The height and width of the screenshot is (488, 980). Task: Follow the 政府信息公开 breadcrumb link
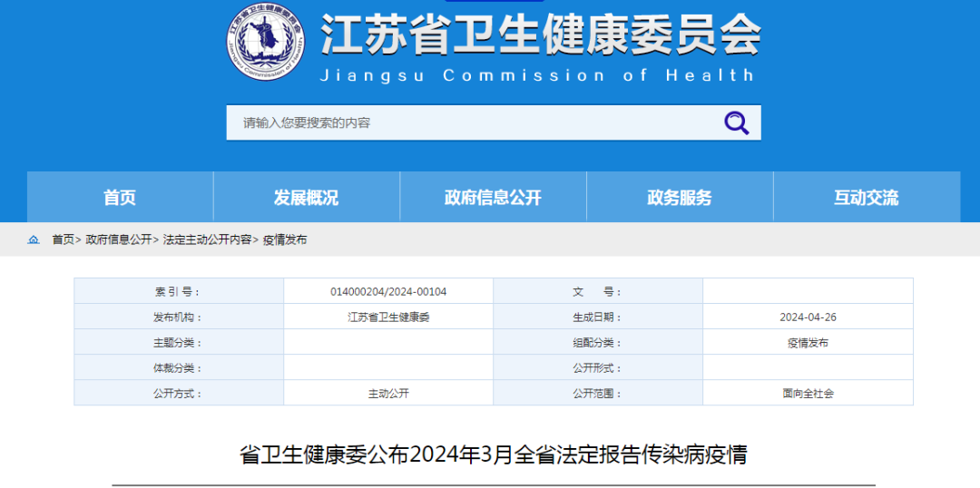point(119,239)
